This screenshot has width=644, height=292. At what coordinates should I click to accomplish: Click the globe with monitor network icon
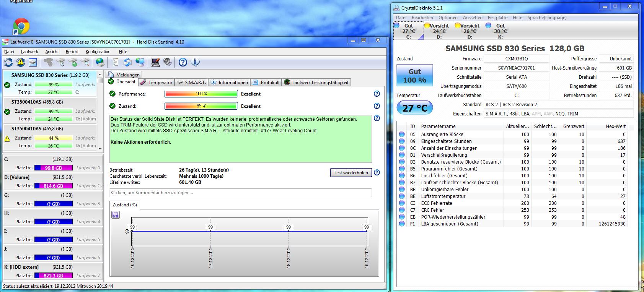140,62
